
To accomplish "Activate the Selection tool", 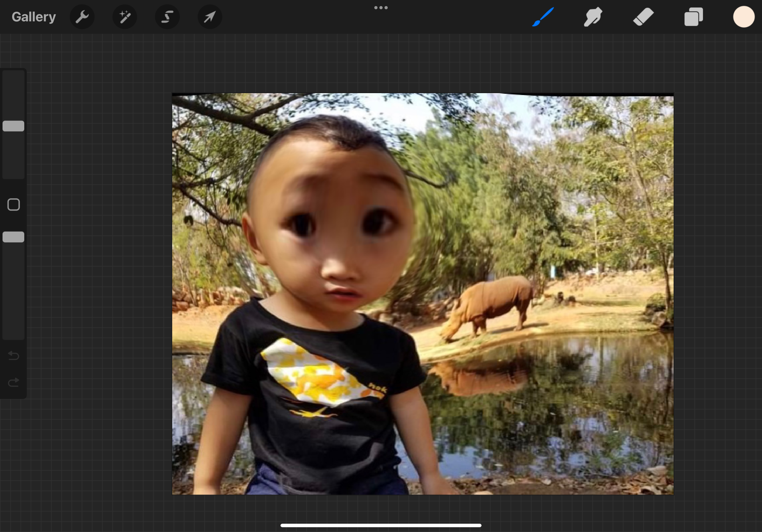I will tap(167, 17).
